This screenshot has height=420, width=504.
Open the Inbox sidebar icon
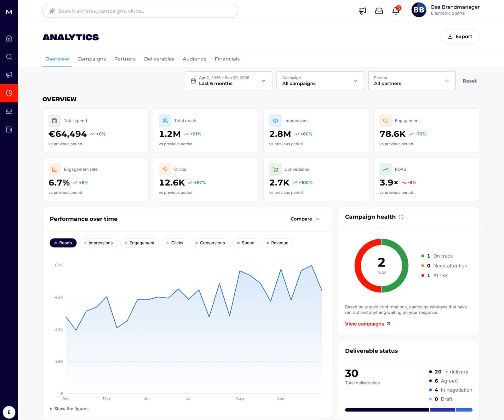click(x=9, y=111)
